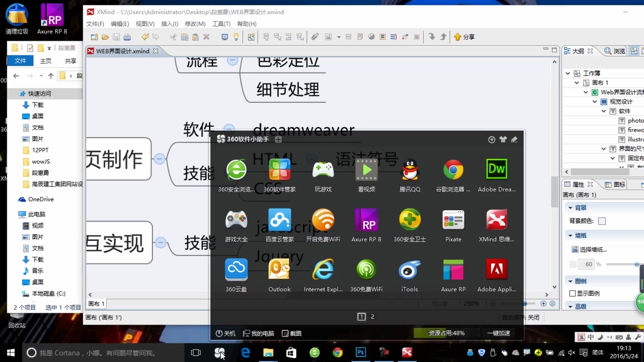Click 截图 screenshot button
The width and height of the screenshot is (644, 362).
(x=291, y=333)
